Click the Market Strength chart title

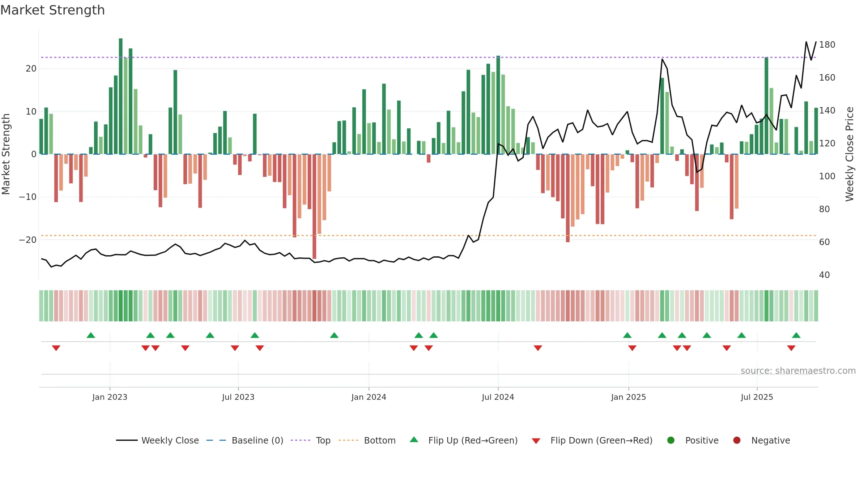coord(52,10)
